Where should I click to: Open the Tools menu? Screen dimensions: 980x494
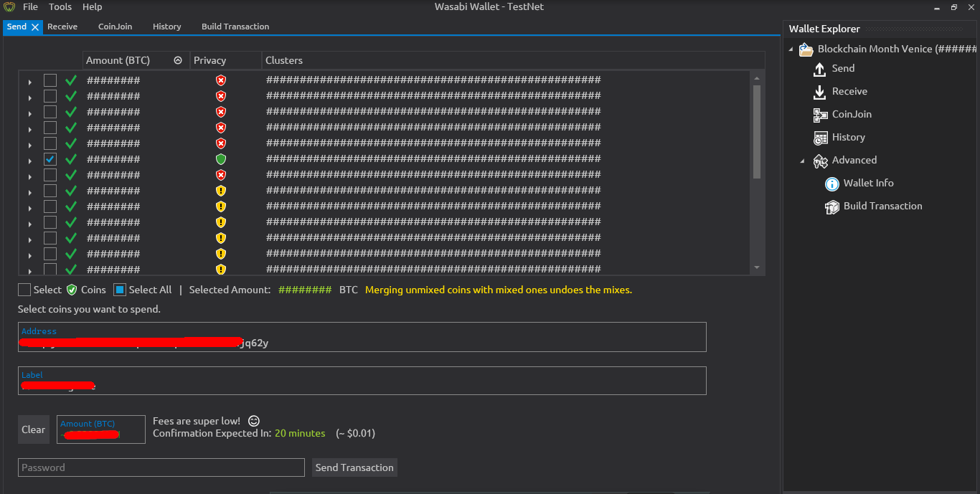[x=60, y=7]
